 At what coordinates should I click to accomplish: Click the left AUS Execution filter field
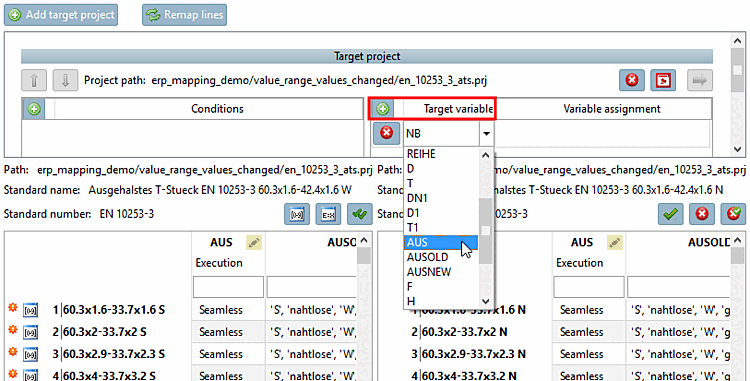pos(228,287)
